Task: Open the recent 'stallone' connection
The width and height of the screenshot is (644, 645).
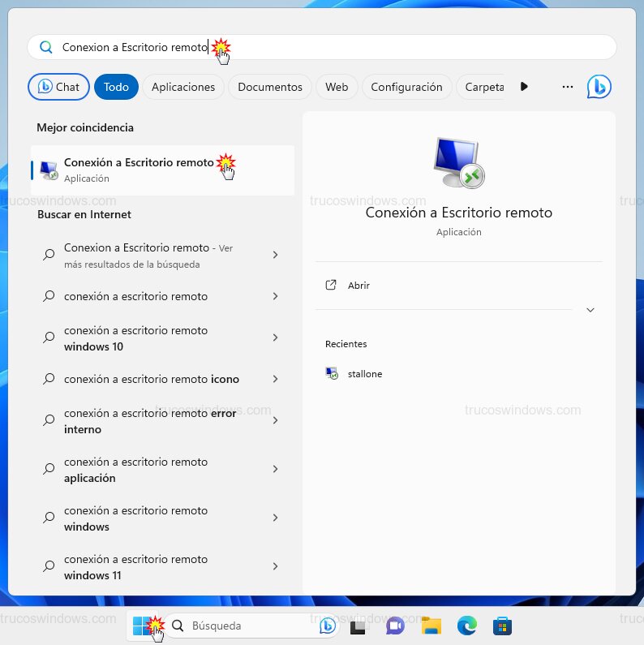Action: click(364, 374)
